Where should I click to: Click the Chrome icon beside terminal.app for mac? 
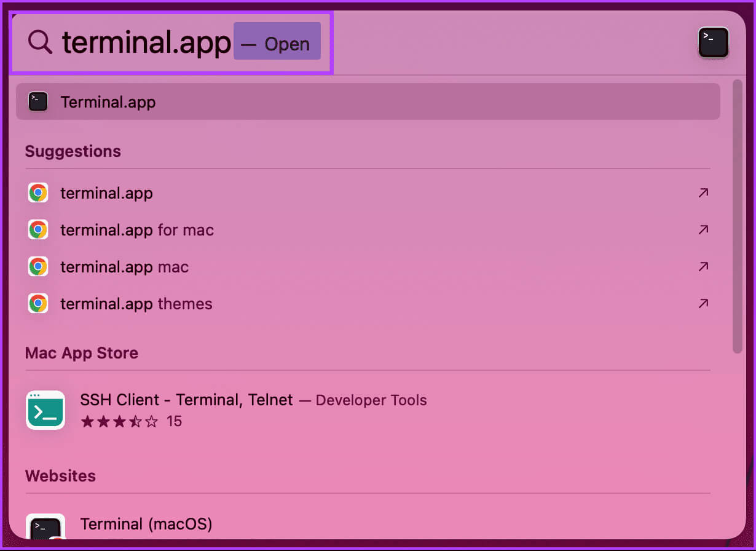[38, 230]
